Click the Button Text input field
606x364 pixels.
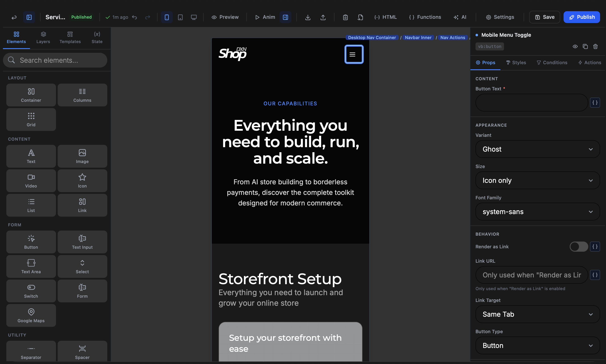(x=531, y=103)
